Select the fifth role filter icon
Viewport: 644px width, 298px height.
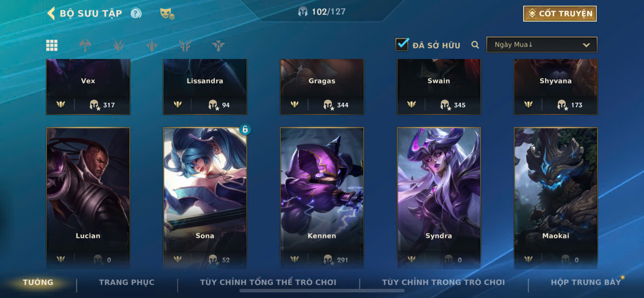218,45
